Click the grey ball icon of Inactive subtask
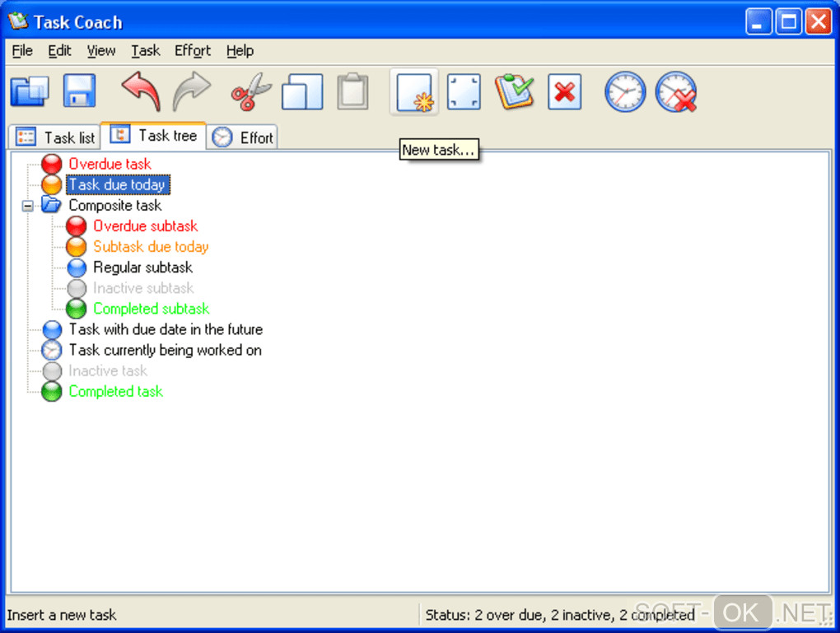 pos(77,288)
